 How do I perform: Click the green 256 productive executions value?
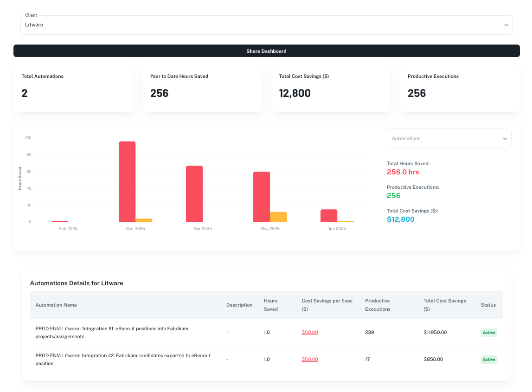[394, 195]
